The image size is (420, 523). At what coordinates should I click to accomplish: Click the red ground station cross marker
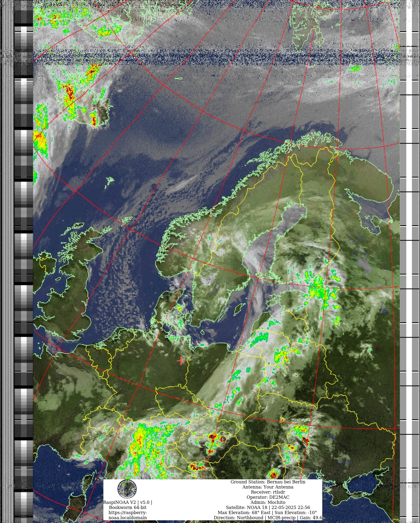point(181,361)
